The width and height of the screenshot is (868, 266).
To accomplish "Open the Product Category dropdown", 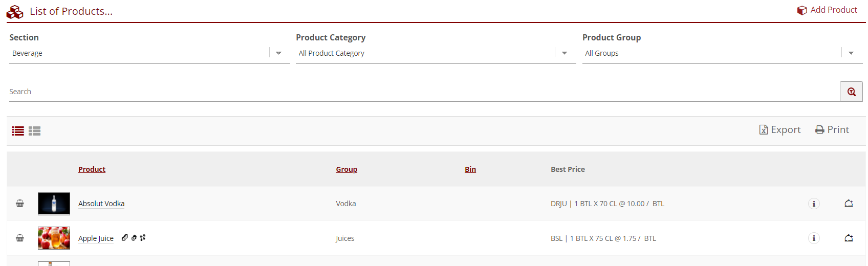I will pyautogui.click(x=565, y=53).
